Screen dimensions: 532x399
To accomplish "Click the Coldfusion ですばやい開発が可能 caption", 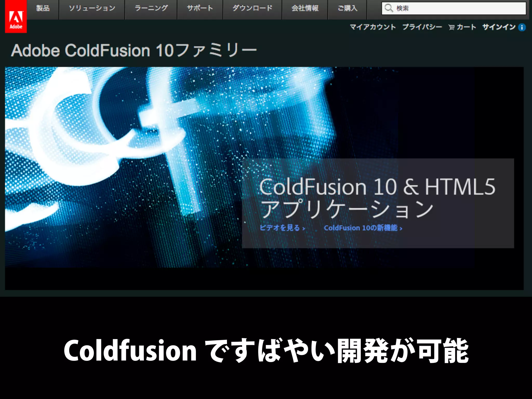I will click(x=266, y=350).
